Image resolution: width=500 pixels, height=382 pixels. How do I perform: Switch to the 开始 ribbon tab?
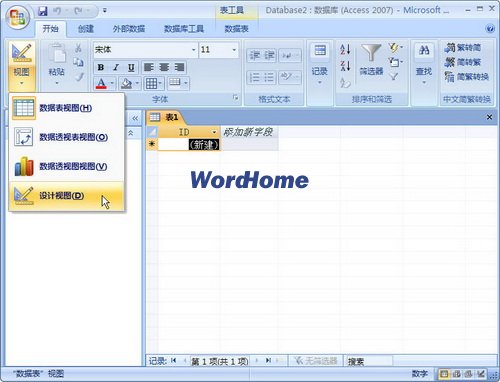(51, 29)
